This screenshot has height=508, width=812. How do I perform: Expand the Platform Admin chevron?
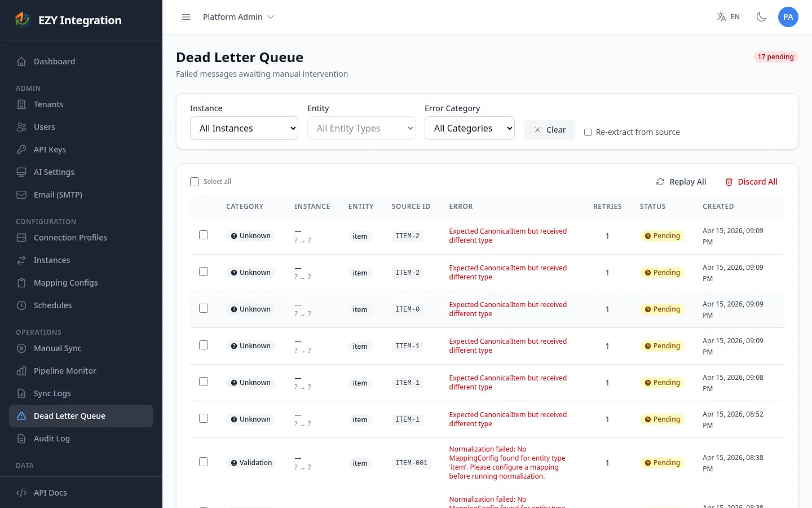(x=271, y=17)
